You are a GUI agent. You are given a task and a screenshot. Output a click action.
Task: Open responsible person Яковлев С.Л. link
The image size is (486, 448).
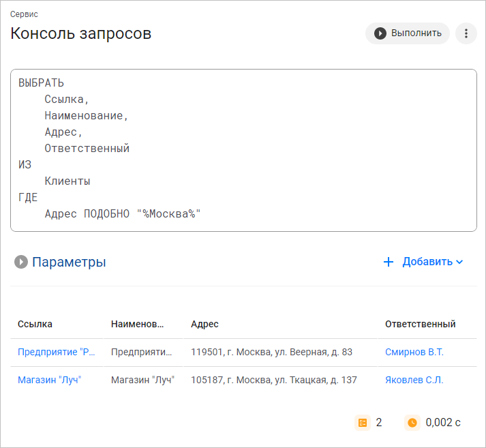pyautogui.click(x=414, y=380)
